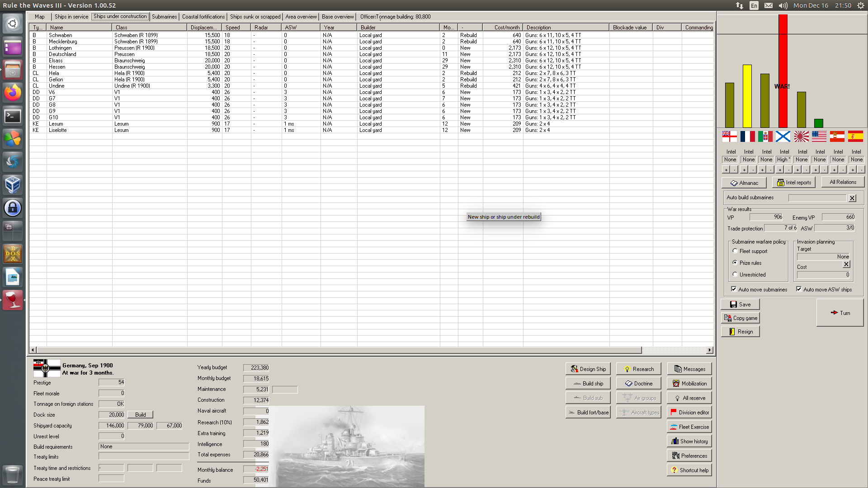The image size is (868, 488).
Task: Save the game
Action: point(740,305)
